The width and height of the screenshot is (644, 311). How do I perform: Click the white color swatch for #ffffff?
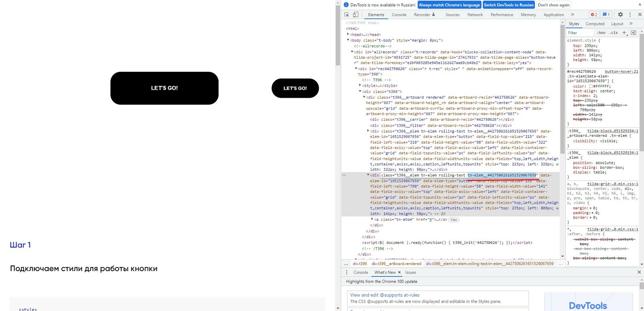pos(591,86)
